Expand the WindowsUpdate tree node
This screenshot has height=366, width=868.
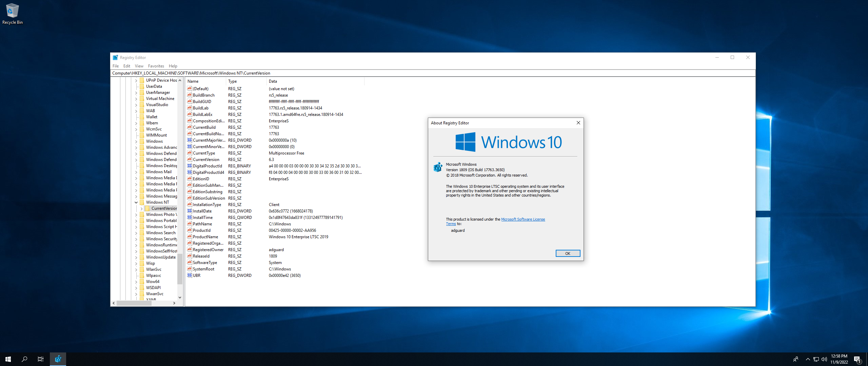coord(136,257)
